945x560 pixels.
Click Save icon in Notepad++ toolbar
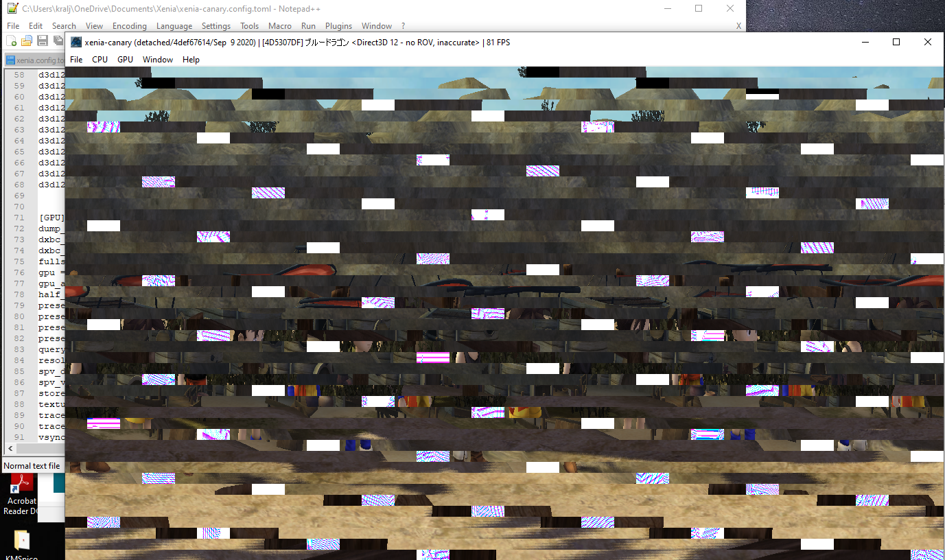(x=43, y=41)
